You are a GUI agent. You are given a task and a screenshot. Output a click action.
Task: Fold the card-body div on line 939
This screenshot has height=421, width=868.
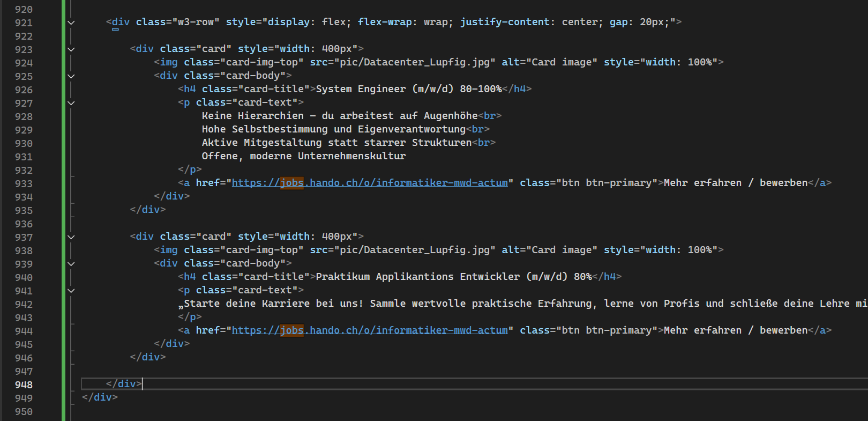[x=71, y=264]
